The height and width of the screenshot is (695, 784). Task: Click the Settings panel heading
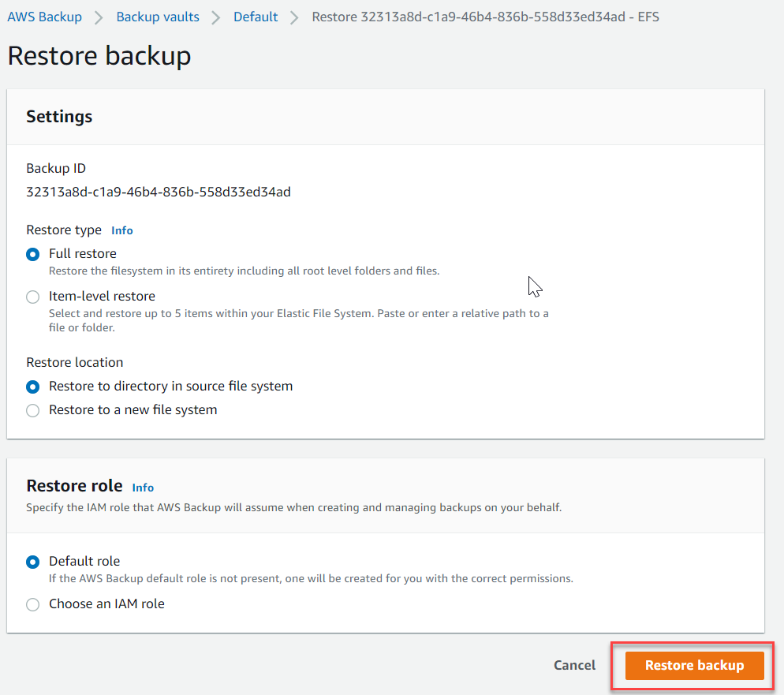tap(59, 117)
